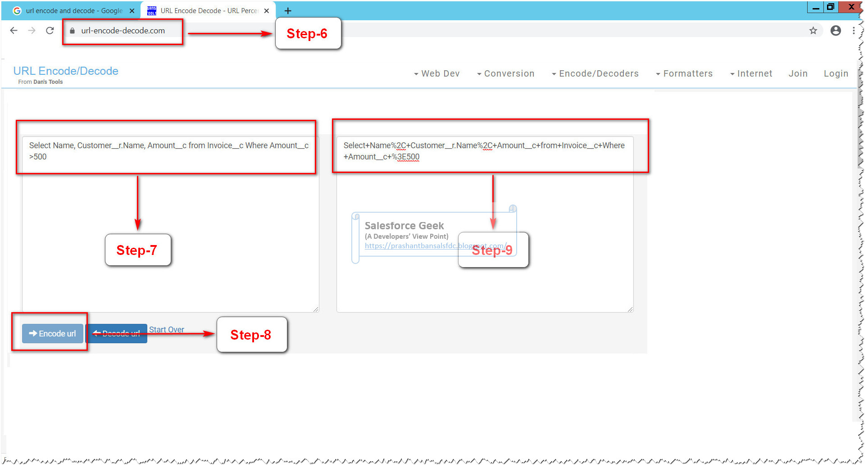The image size is (868, 468).
Task: Click the back navigation arrow
Action: [x=14, y=30]
